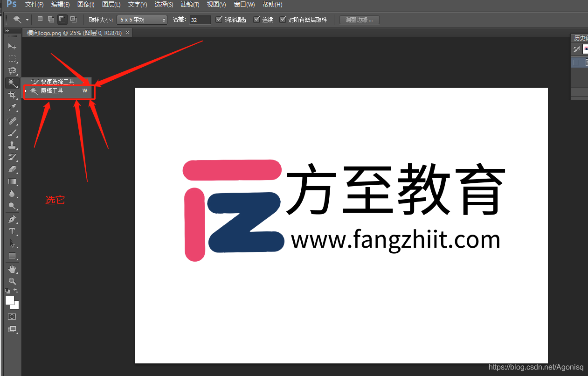
Task: Choose Intersect with Selection mode
Action: coord(73,20)
